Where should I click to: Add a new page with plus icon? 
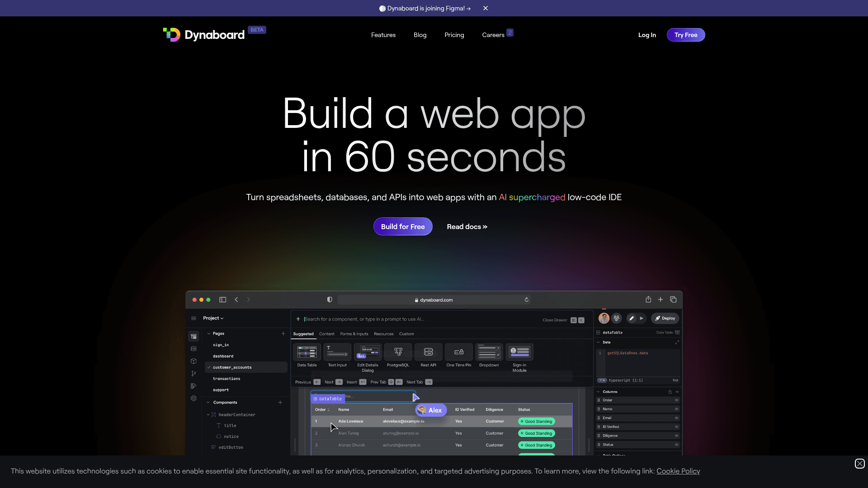click(x=283, y=333)
